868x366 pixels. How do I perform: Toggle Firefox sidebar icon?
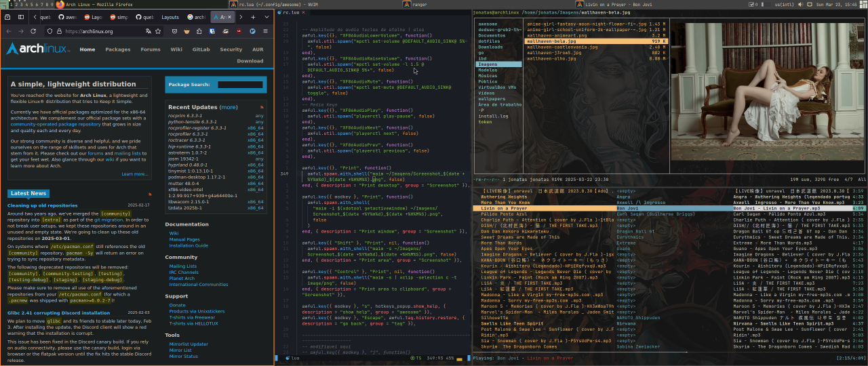pos(21,17)
